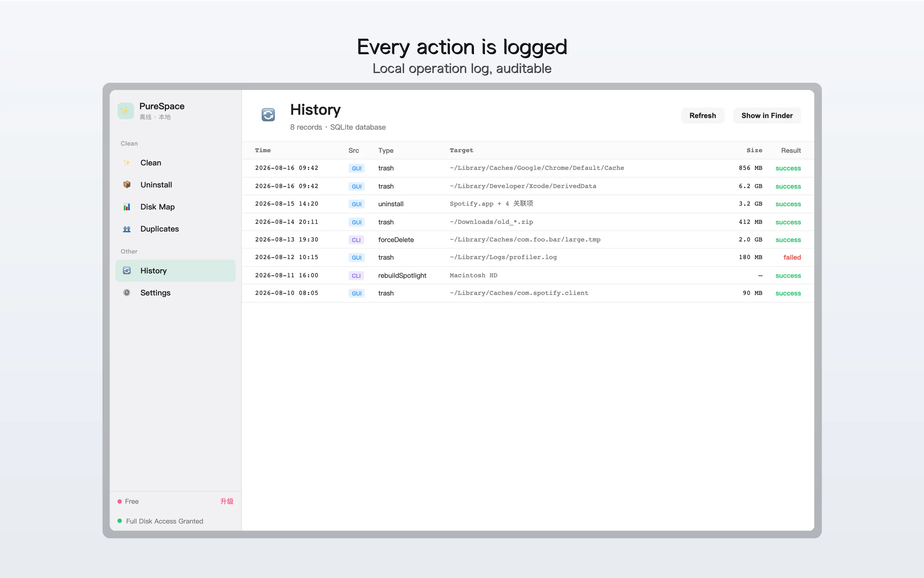924x578 pixels.
Task: Click the History header refresh-arrows icon
Action: pos(268,115)
